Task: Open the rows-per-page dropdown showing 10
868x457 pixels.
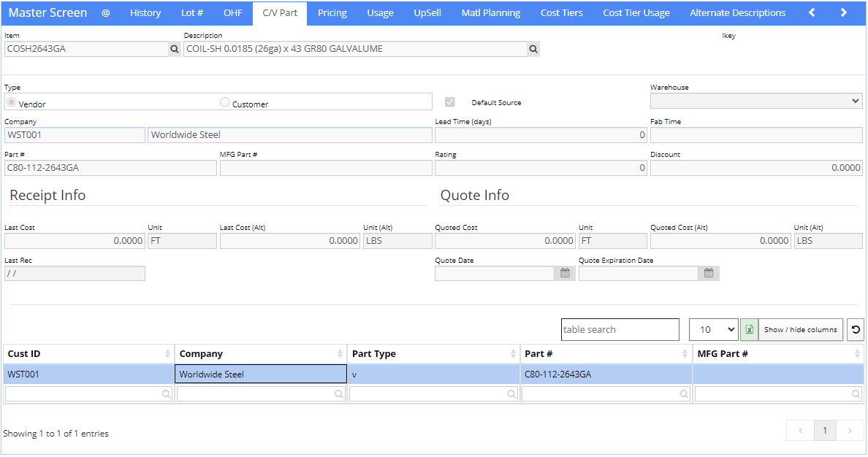Action: (x=714, y=330)
